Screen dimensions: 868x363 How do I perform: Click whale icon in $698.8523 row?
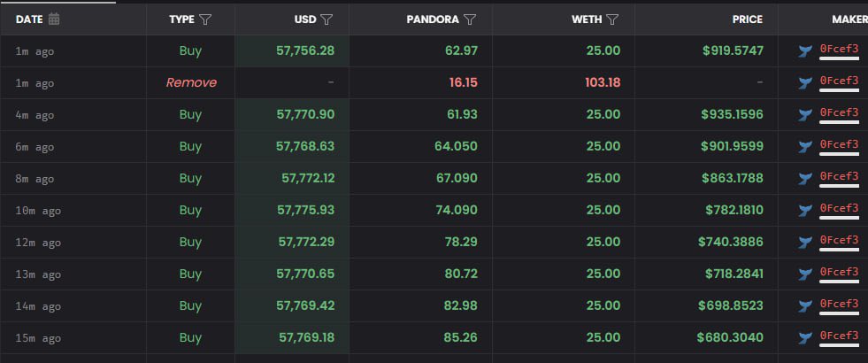805,306
